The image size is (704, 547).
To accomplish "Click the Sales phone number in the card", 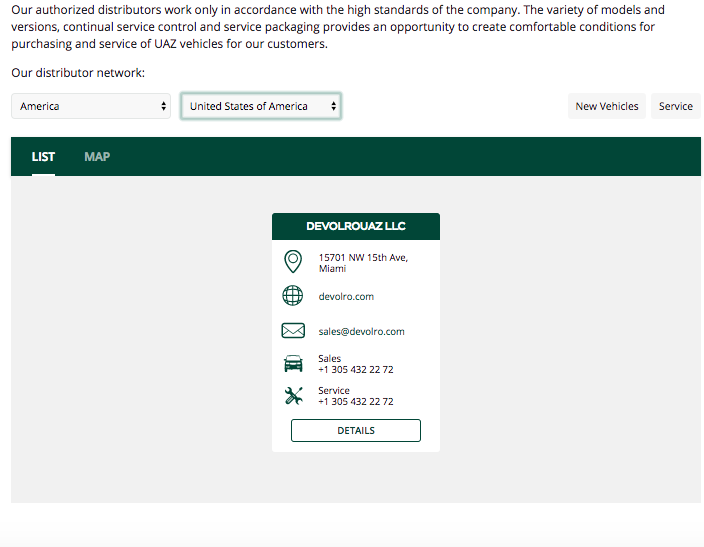I will click(355, 370).
